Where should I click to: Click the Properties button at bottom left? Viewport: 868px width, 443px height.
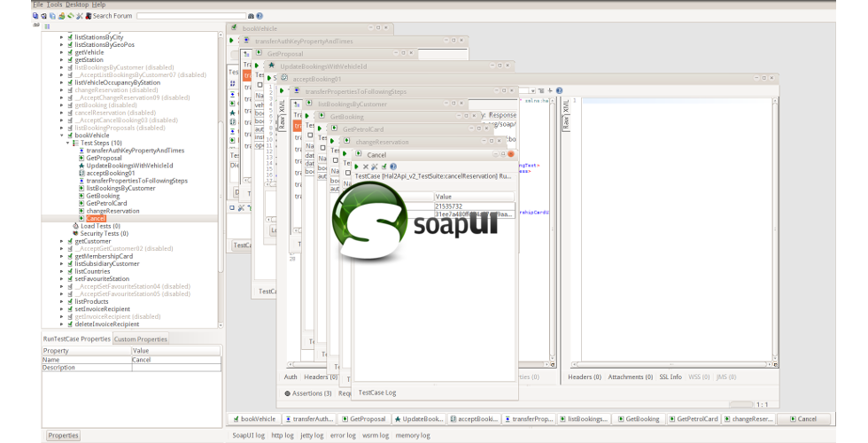click(x=63, y=435)
